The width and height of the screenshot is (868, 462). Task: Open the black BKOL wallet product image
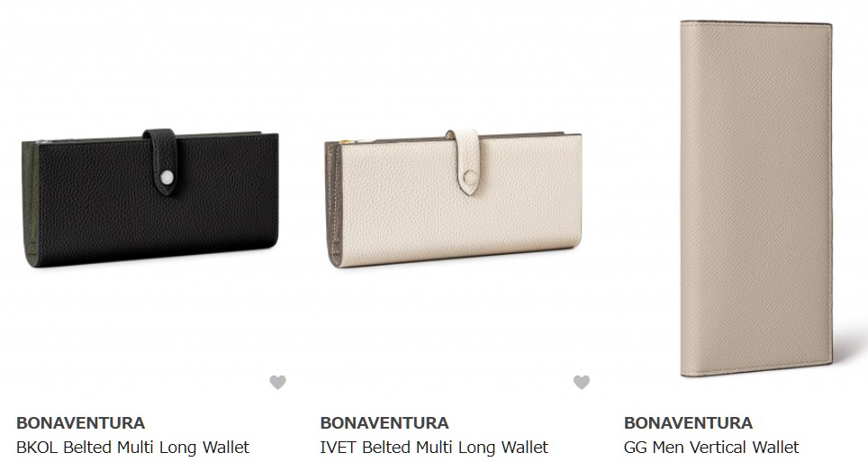pos(150,198)
